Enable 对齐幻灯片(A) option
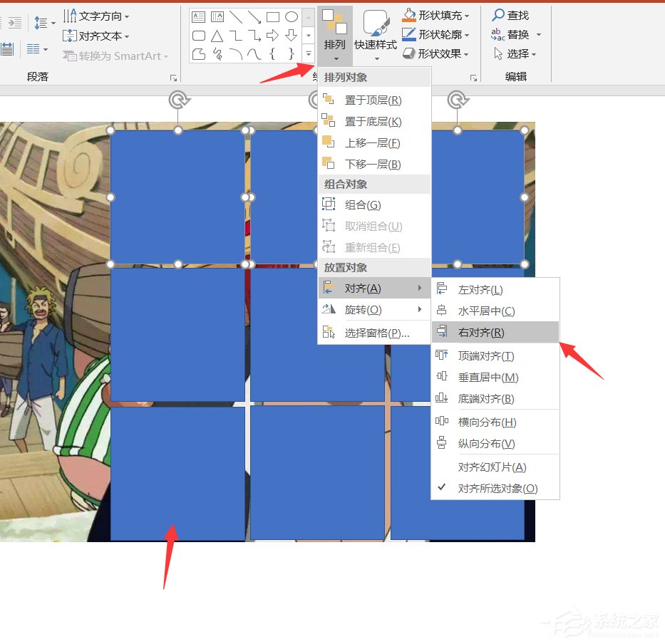The height and width of the screenshot is (644, 665). [495, 467]
